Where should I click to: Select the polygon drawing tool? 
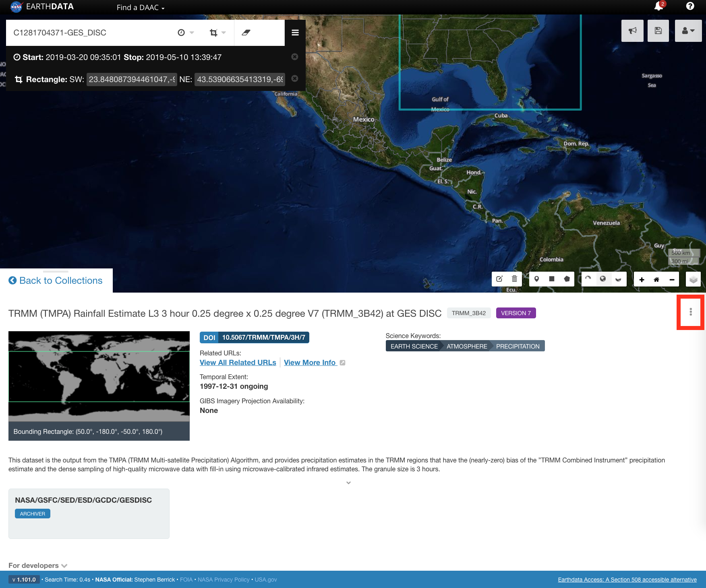pos(567,279)
